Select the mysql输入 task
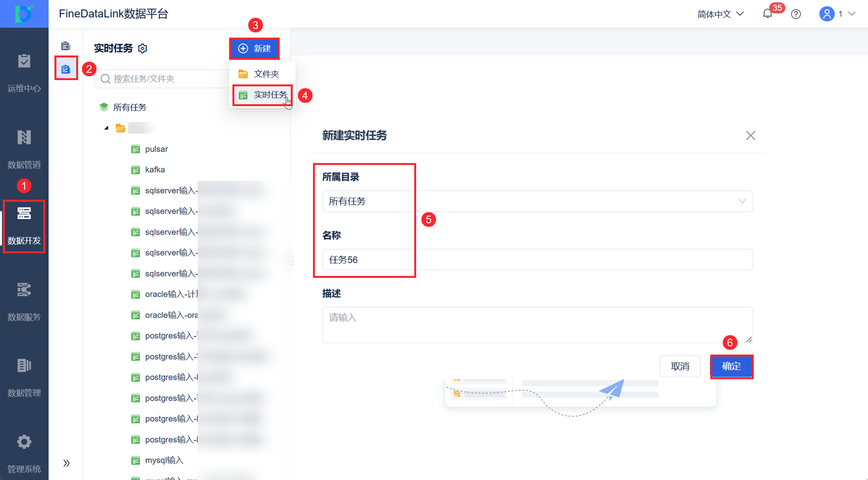This screenshot has height=480, width=868. point(164,460)
